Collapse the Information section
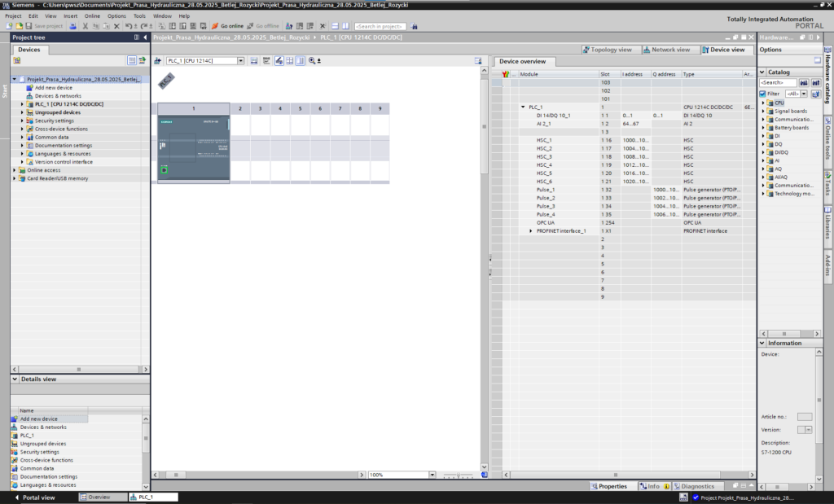 762,344
